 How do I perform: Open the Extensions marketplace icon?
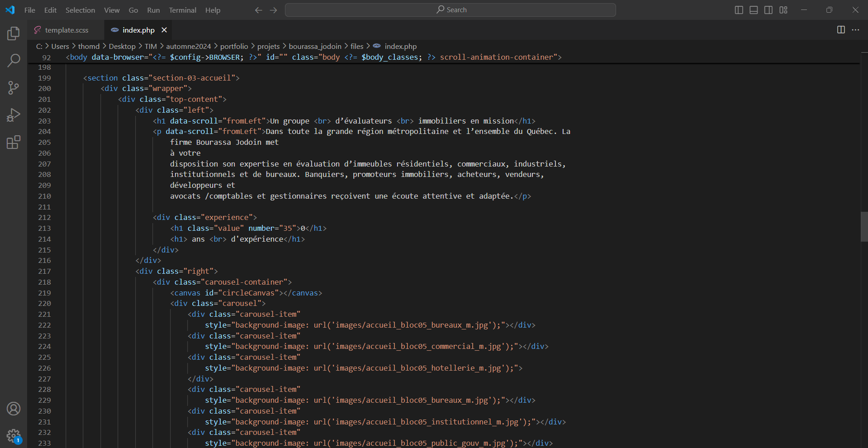tap(14, 142)
